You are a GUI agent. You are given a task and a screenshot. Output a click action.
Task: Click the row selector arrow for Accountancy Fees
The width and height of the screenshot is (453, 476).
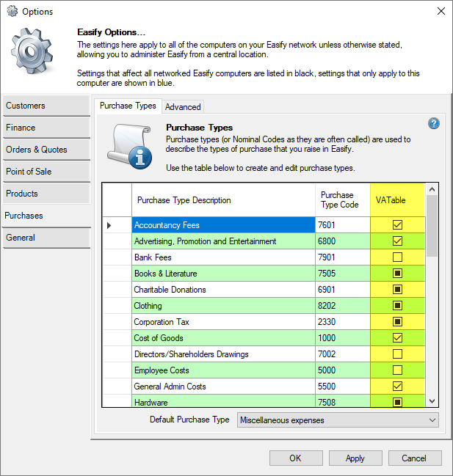click(x=110, y=225)
